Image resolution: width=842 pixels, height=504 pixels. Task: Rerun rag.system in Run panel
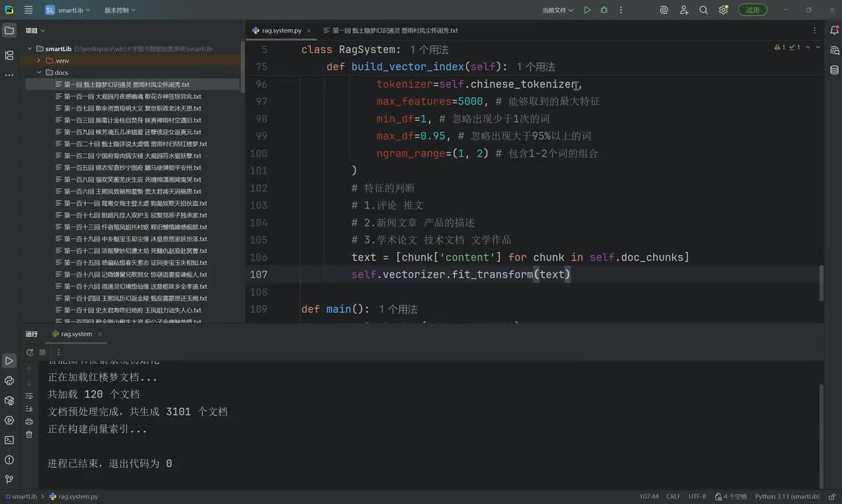29,352
